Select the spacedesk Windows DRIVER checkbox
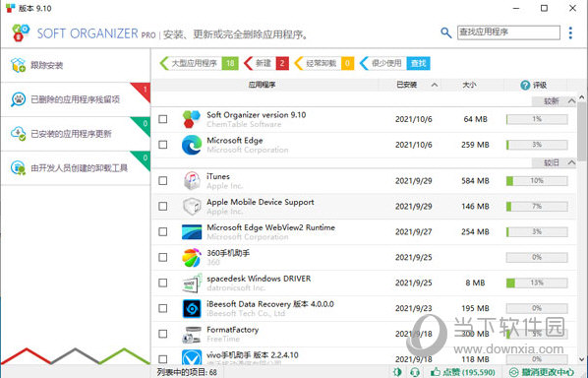 click(163, 283)
